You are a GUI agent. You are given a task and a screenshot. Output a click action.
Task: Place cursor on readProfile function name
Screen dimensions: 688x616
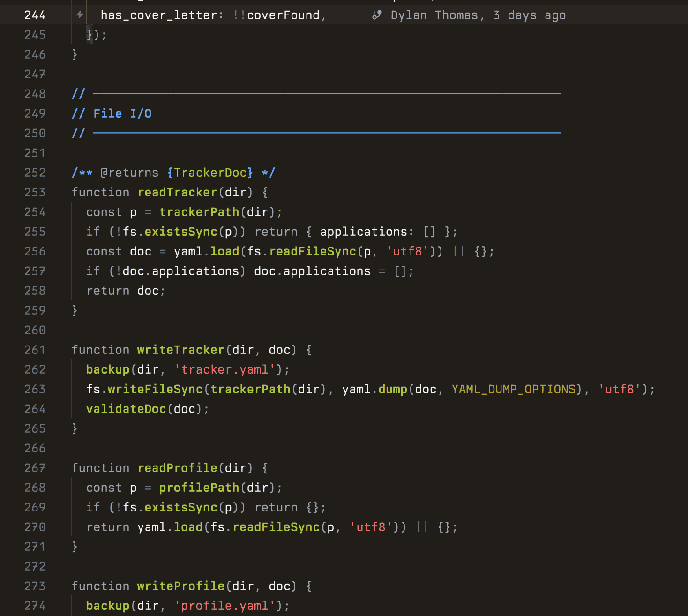[177, 468]
